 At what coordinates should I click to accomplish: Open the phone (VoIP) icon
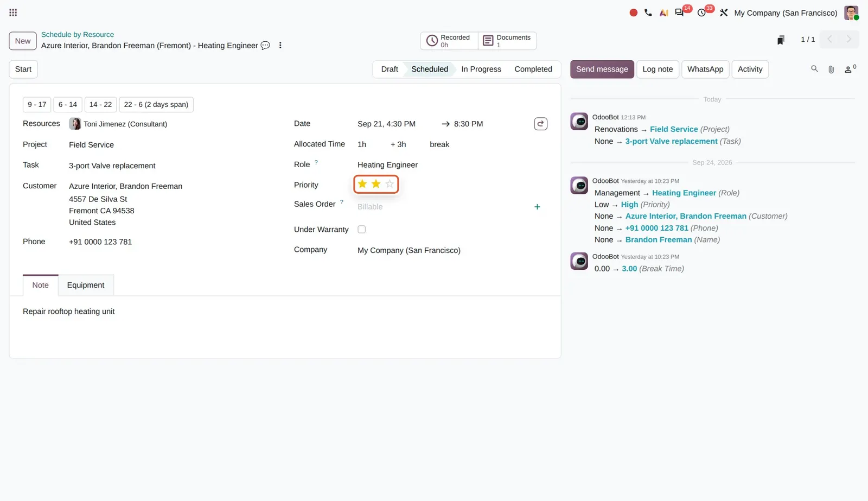coord(648,12)
